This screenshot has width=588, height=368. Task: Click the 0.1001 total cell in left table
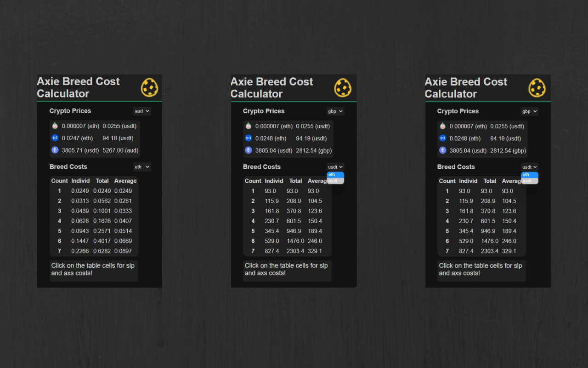tap(102, 211)
